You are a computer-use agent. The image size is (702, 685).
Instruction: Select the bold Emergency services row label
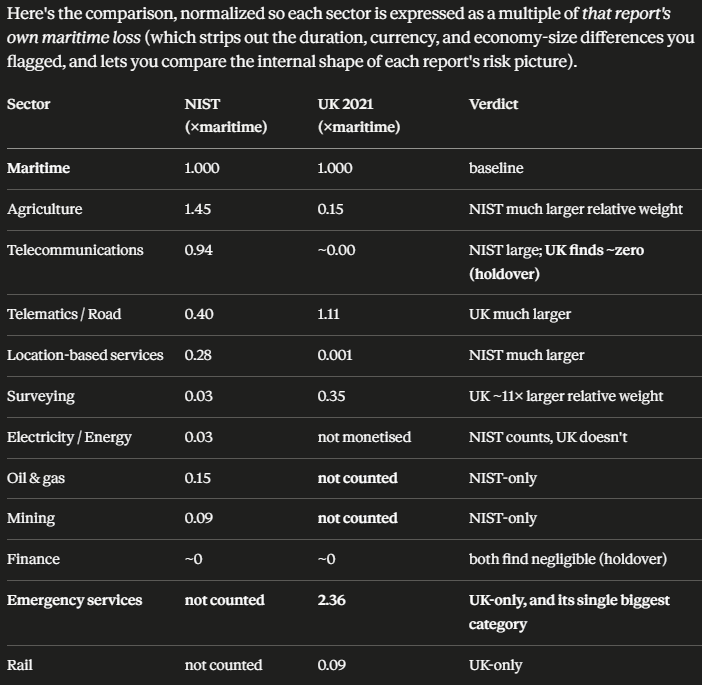[x=74, y=600]
